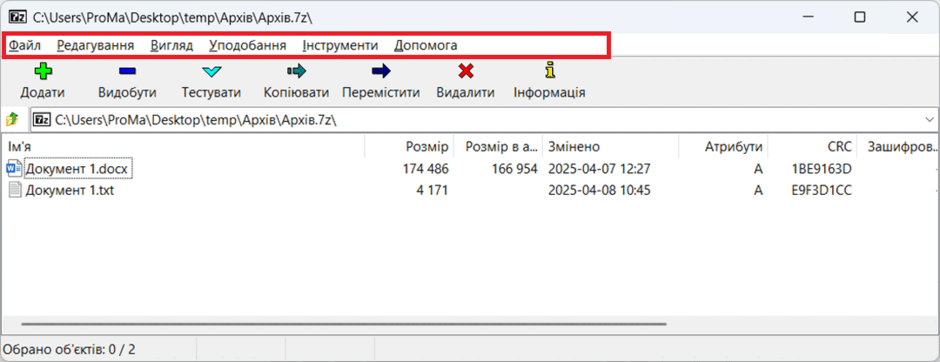Click the green plus Додати icon
This screenshot has height=362, width=940.
click(x=43, y=71)
